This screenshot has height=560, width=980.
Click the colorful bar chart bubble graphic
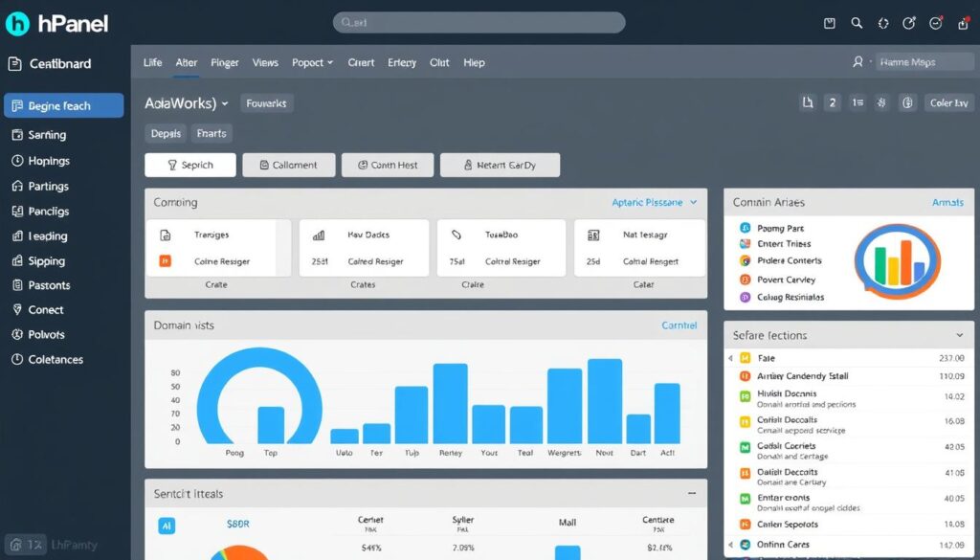coord(887,258)
